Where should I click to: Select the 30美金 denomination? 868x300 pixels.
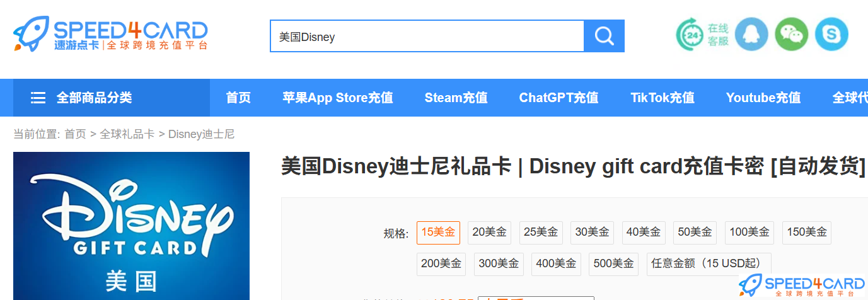click(593, 233)
